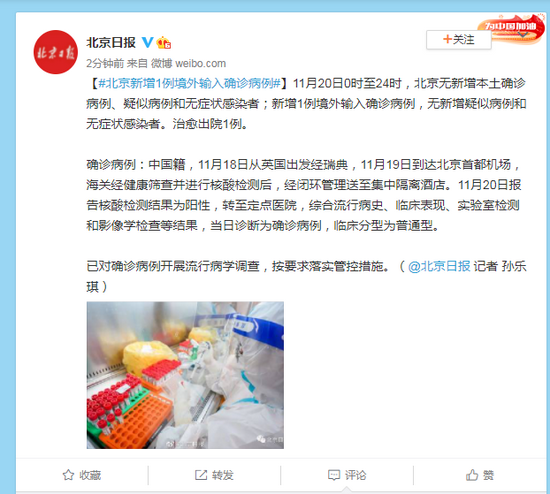Click the 收藏 text label
The width and height of the screenshot is (550, 494).
click(90, 475)
